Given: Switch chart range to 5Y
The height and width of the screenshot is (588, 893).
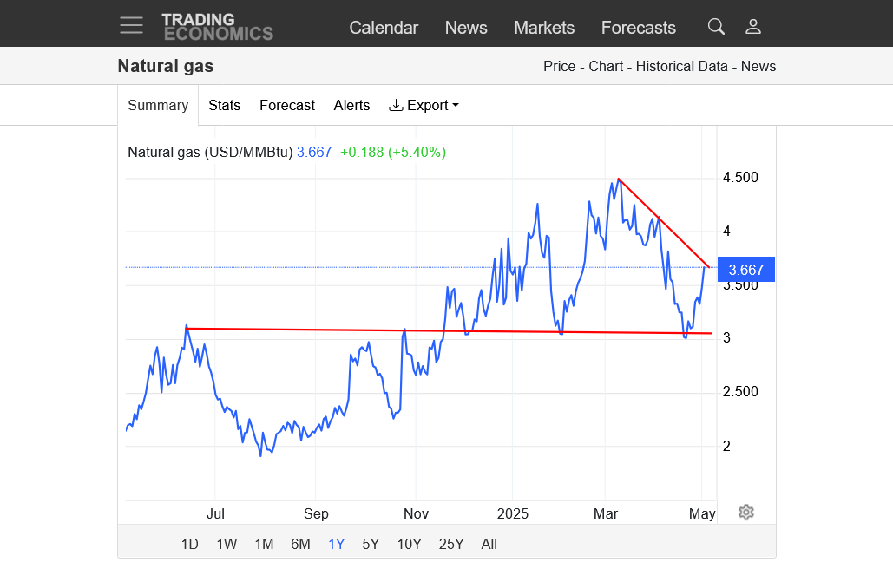Looking at the screenshot, I should pyautogui.click(x=371, y=544).
